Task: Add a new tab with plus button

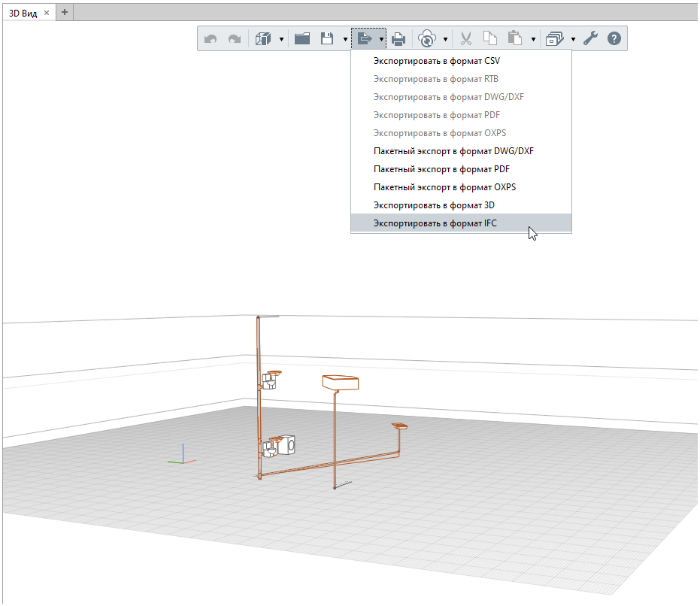Action: [x=65, y=12]
